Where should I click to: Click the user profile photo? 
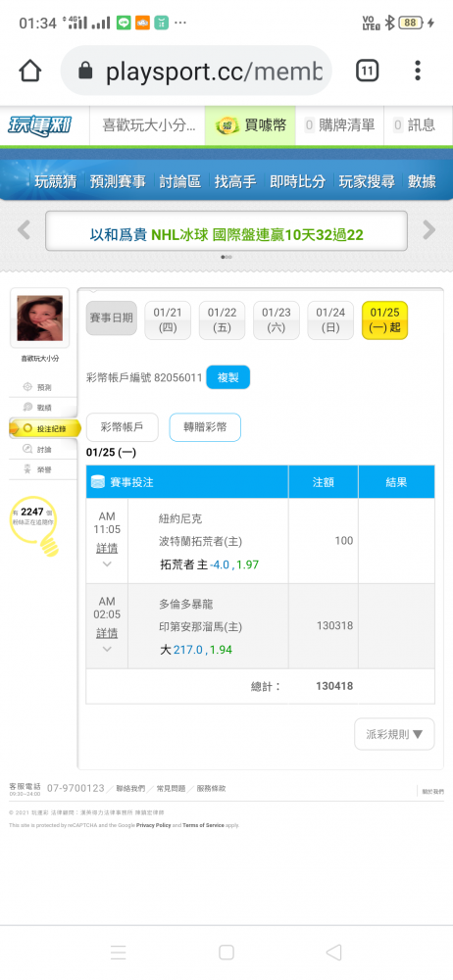click(39, 318)
